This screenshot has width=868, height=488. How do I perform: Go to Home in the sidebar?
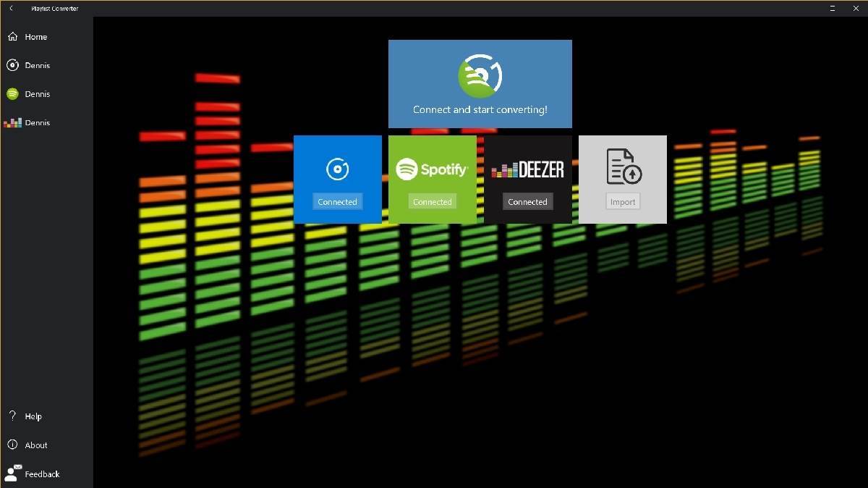[x=35, y=37]
